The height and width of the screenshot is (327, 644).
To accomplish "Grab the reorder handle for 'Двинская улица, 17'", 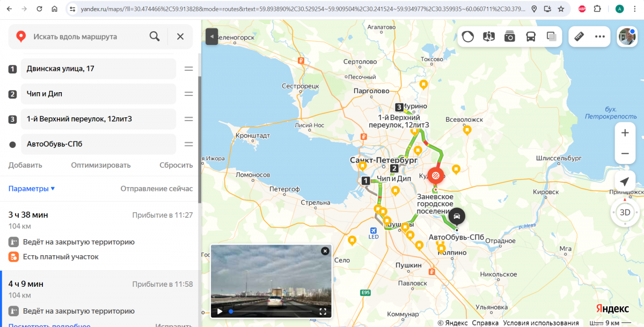I will point(189,69).
